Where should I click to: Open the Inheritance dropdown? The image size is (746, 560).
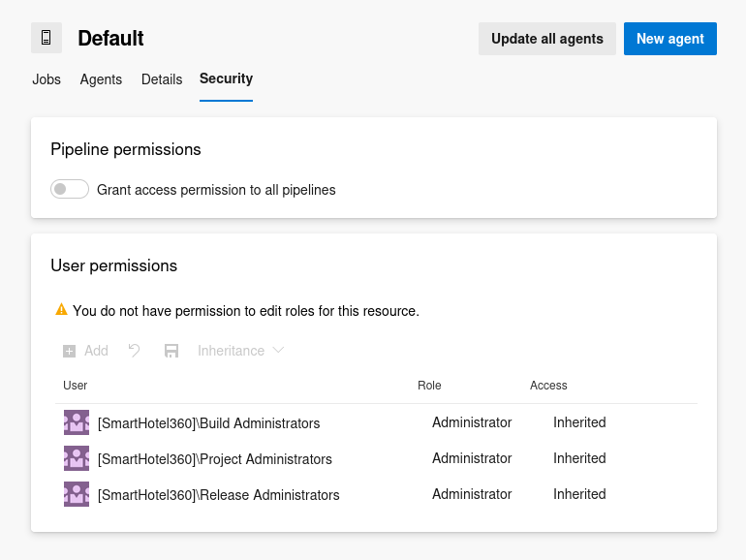[240, 351]
